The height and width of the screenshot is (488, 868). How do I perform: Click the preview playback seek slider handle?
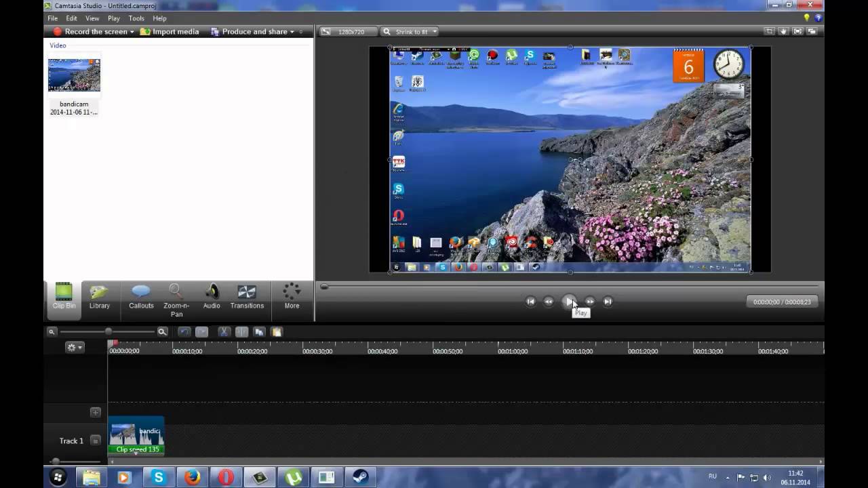coord(324,287)
